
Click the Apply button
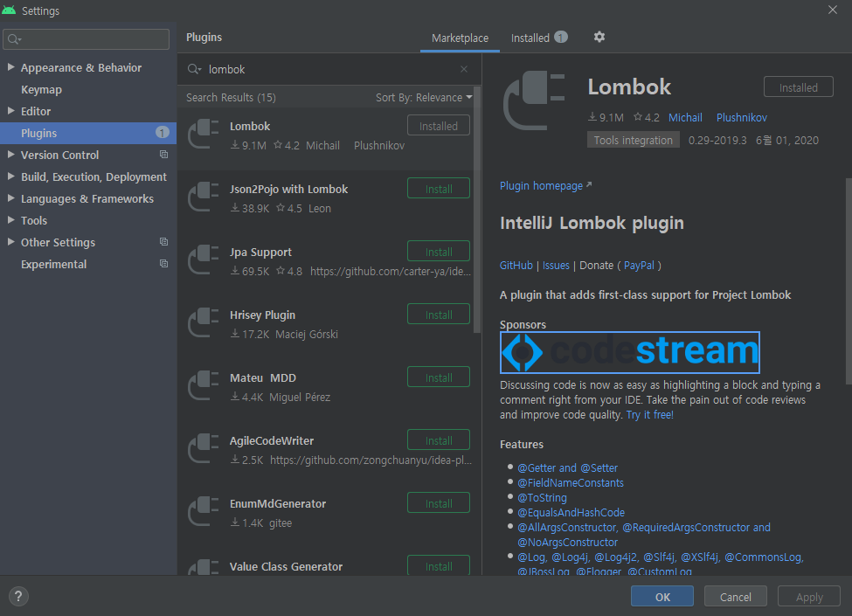809,597
